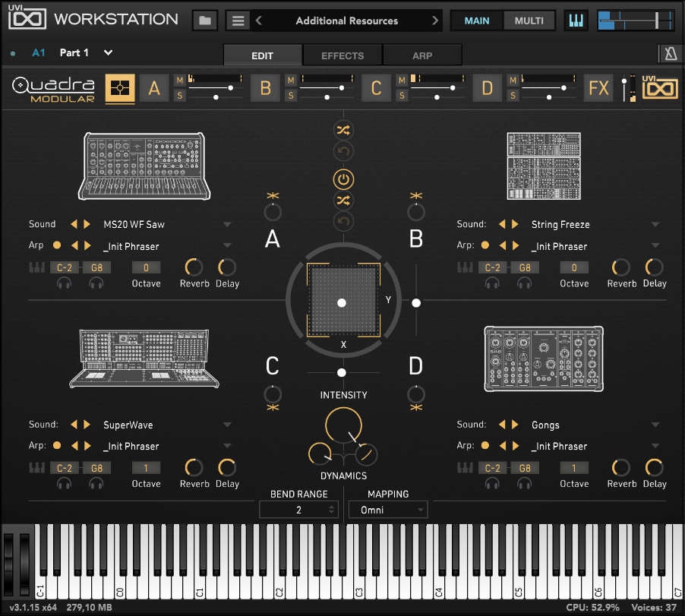Open layer B edit page button
The width and height of the screenshot is (685, 616).
[x=265, y=88]
